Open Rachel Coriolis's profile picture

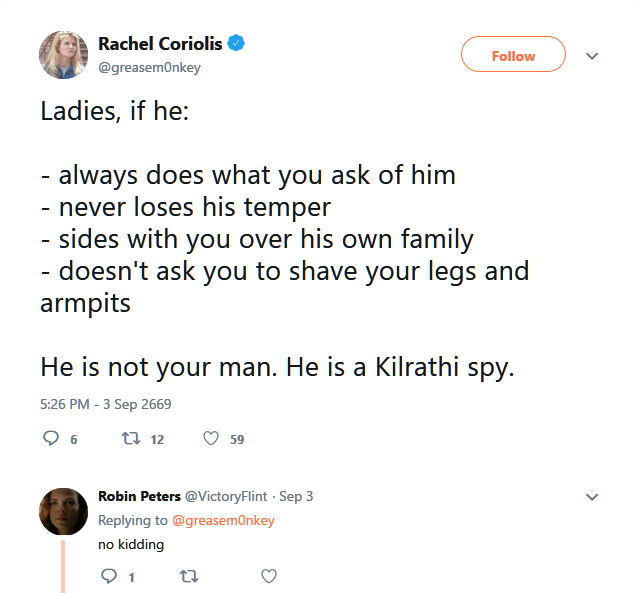click(x=64, y=55)
